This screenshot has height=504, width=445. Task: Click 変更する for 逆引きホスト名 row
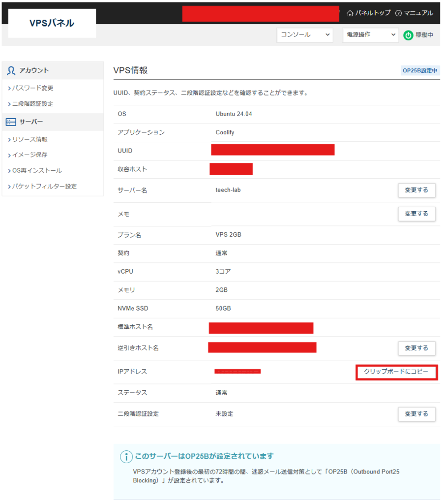[x=417, y=348]
